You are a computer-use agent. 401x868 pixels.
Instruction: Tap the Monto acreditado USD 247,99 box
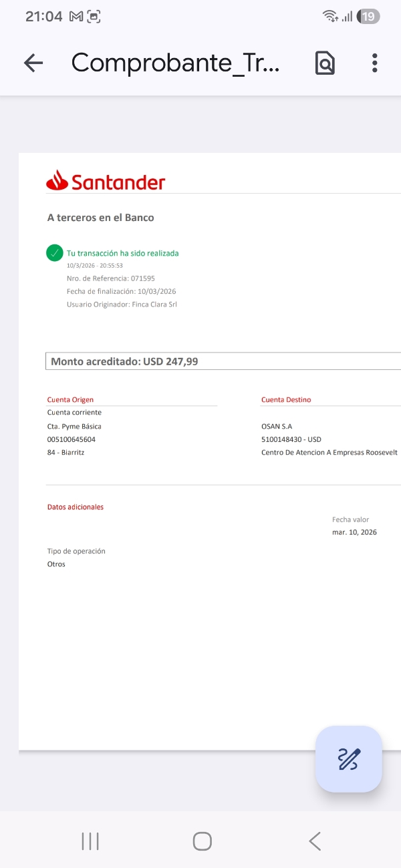point(223,361)
